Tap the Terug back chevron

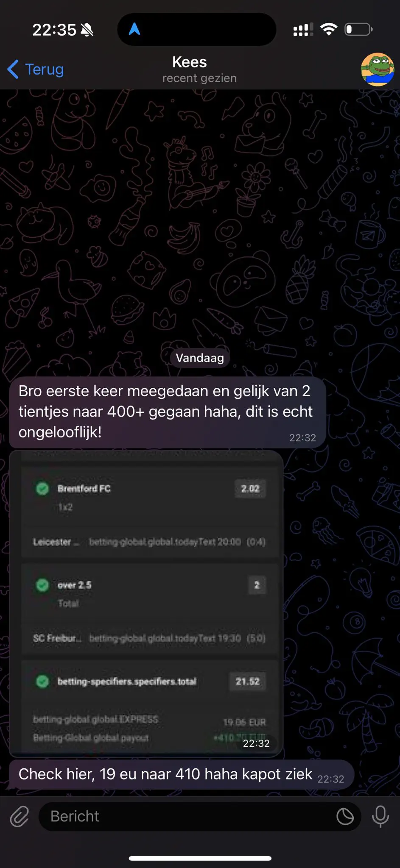pos(13,69)
